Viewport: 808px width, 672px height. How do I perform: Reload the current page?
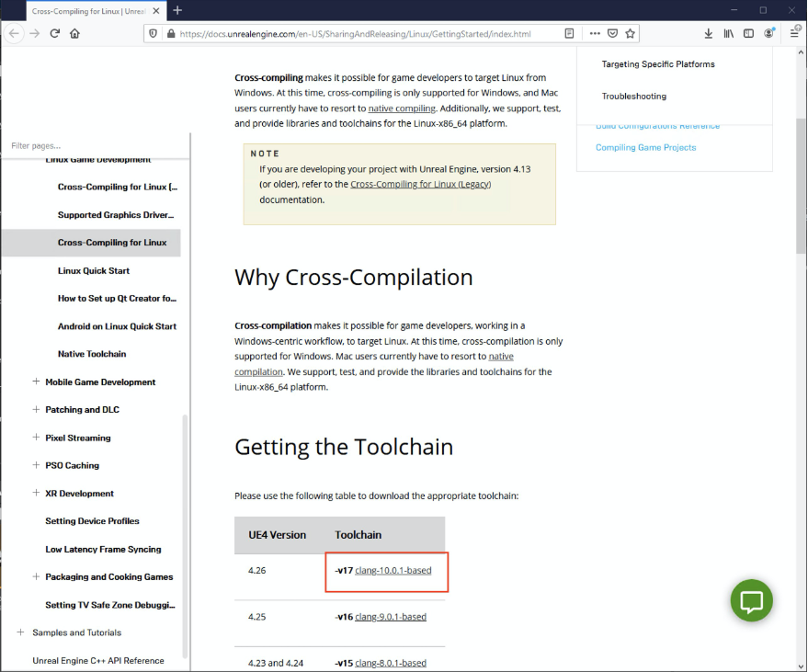[55, 31]
